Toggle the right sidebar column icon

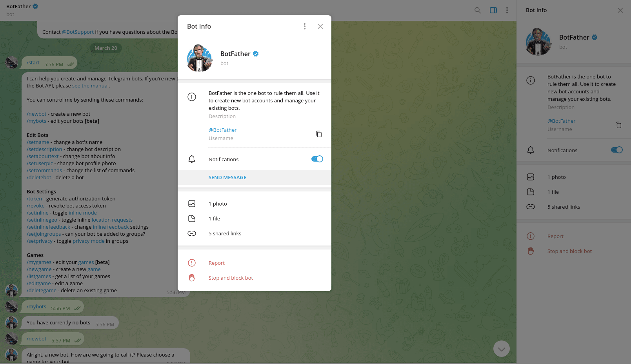click(493, 10)
